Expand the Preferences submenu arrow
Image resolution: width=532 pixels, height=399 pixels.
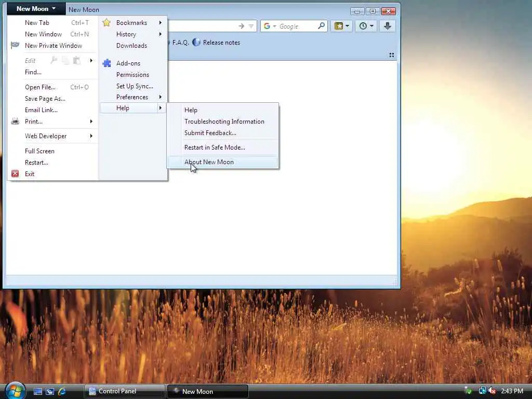[160, 97]
